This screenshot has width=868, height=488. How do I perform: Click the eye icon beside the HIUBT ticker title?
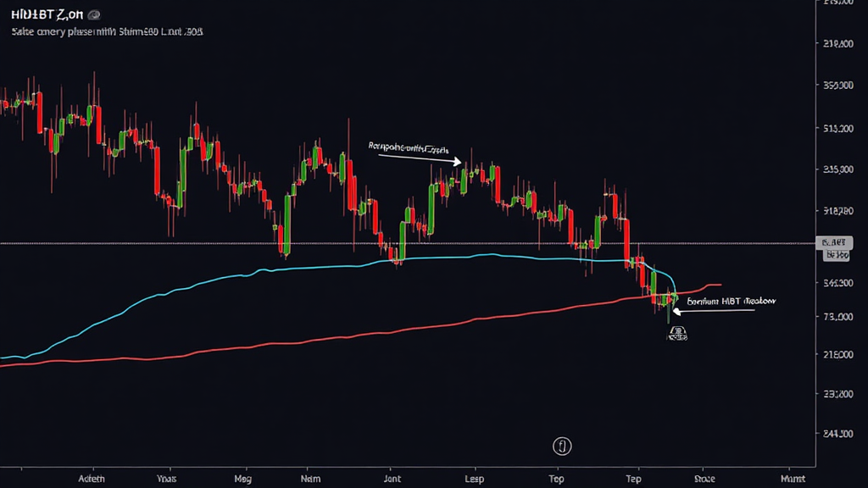[x=93, y=14]
